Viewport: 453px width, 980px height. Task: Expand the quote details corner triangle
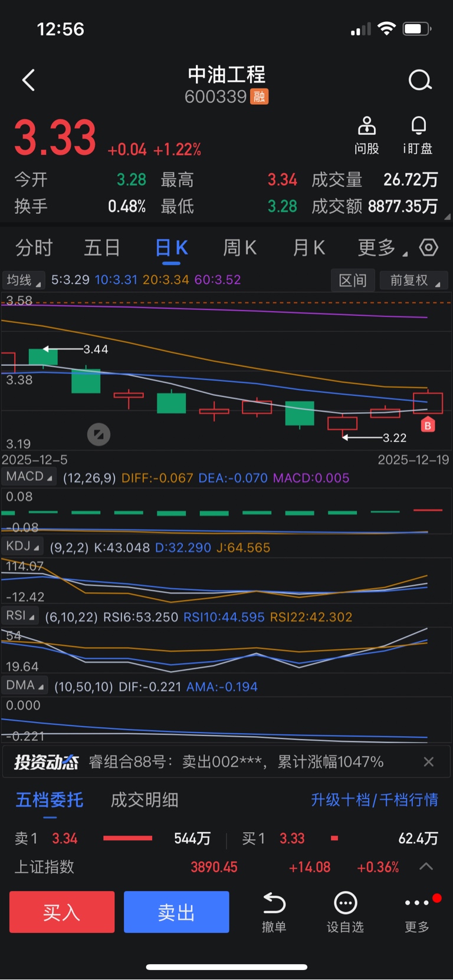(x=447, y=217)
